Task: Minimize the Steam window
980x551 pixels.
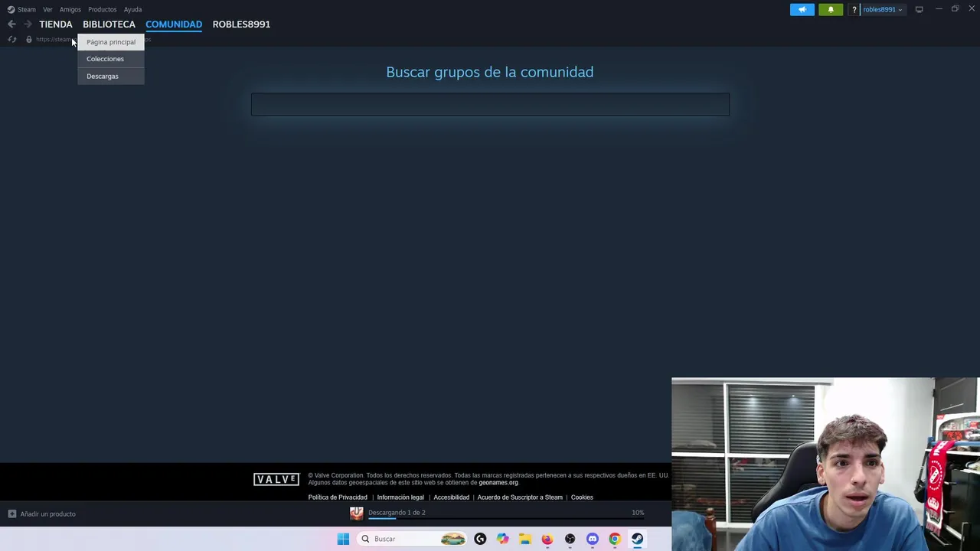Action: point(939,9)
